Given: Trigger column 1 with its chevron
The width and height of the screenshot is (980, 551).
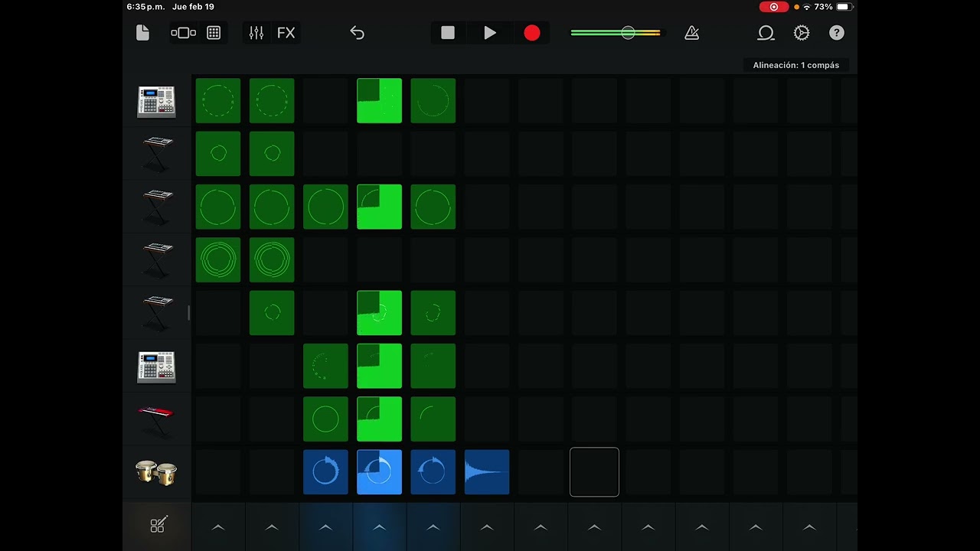Looking at the screenshot, I should click(218, 527).
